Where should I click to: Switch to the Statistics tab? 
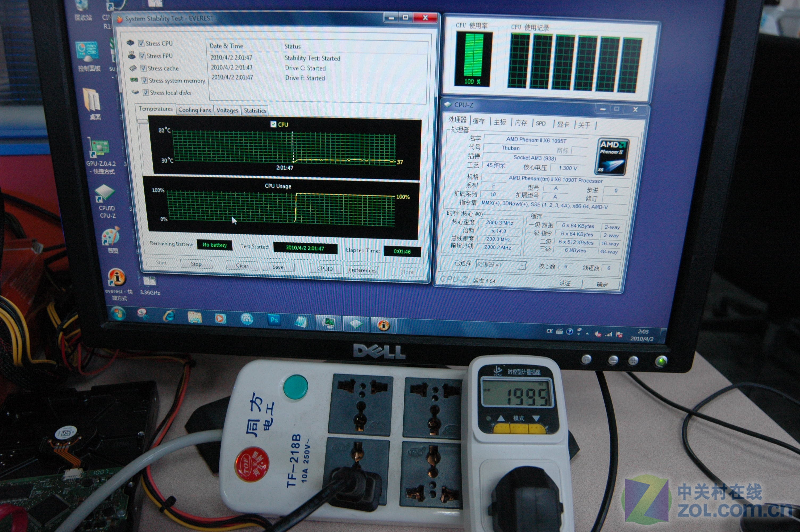pos(255,111)
